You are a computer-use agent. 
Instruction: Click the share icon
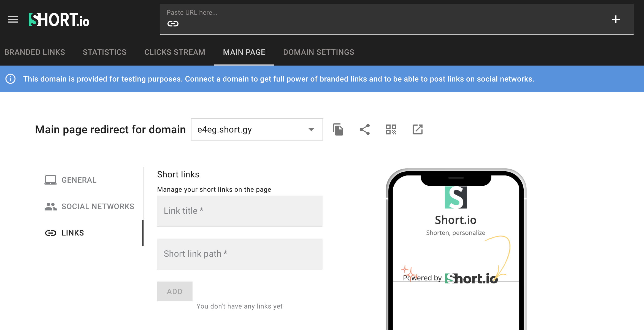click(x=364, y=130)
